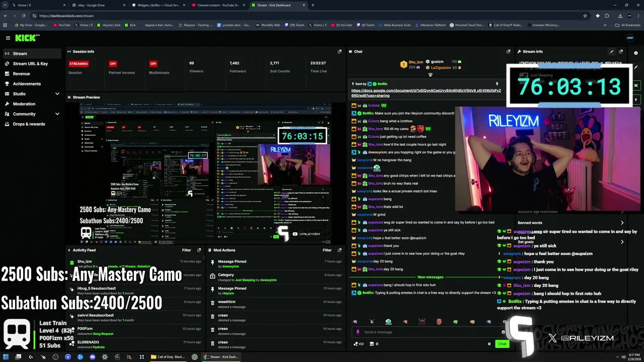Open the emoji picker in chat input

[503, 332]
